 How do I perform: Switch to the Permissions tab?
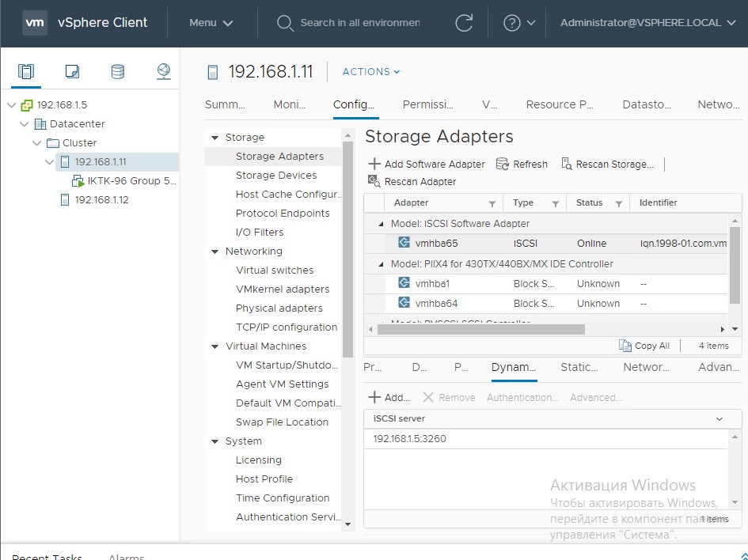point(428,104)
